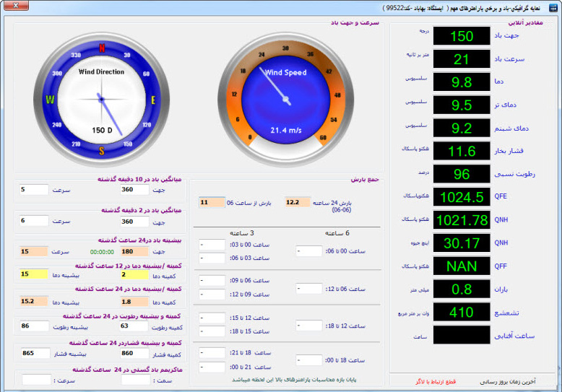Click the empty black sunshine hours display

462,335
